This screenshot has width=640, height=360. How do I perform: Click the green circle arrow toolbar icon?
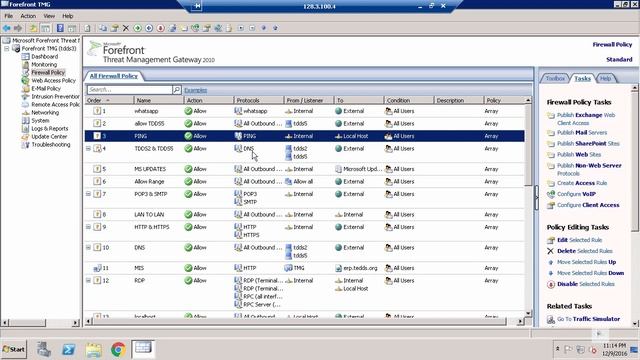click(x=138, y=28)
